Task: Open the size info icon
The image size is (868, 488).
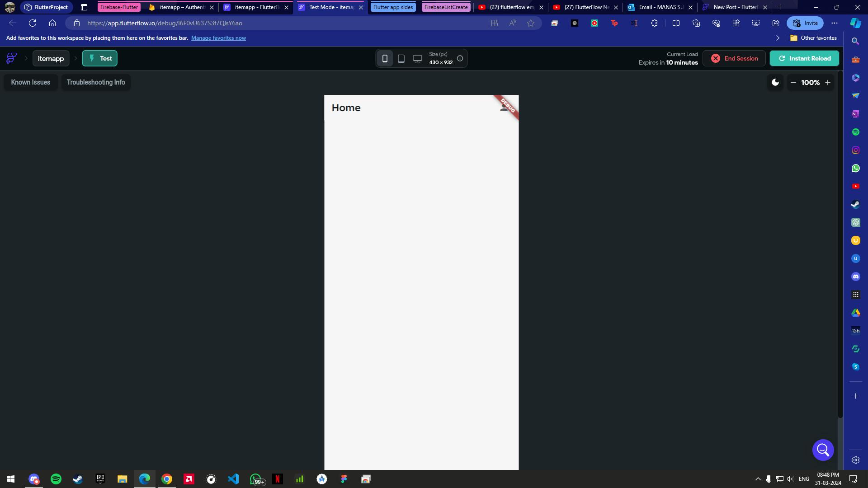Action: point(460,58)
